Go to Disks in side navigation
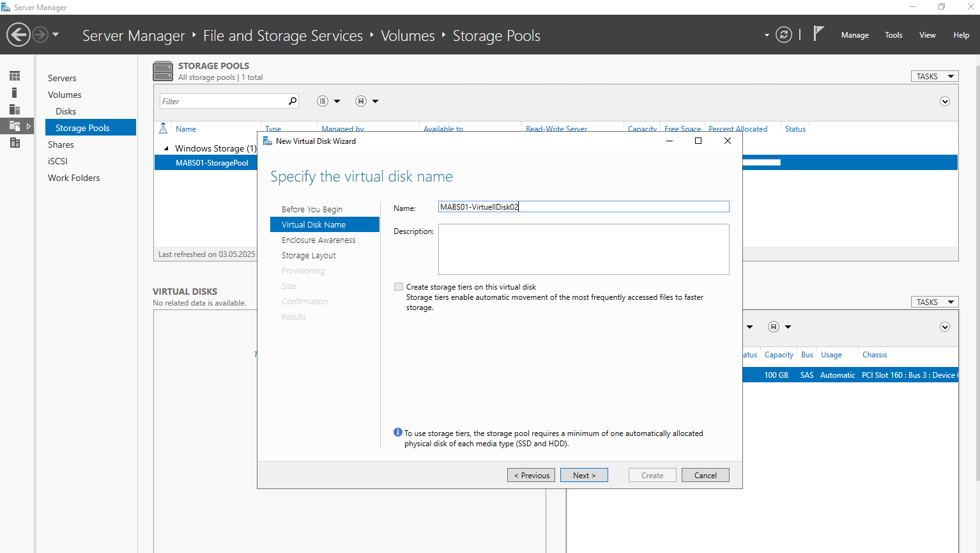The image size is (980, 553). tap(66, 111)
